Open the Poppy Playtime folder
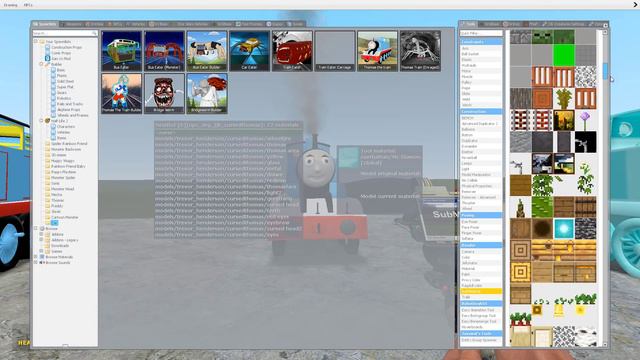Image resolution: width=640 pixels, height=360 pixels. (63, 172)
